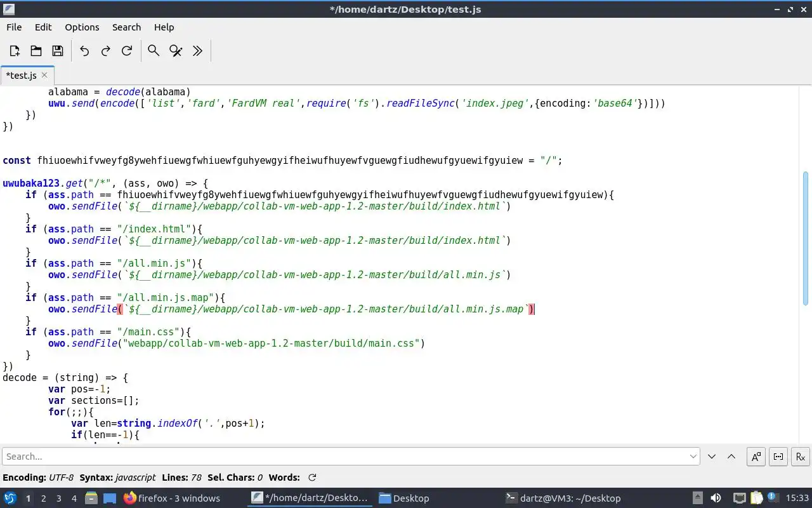Open the volume control tray icon
Screen dimensions: 812x508
click(716, 498)
